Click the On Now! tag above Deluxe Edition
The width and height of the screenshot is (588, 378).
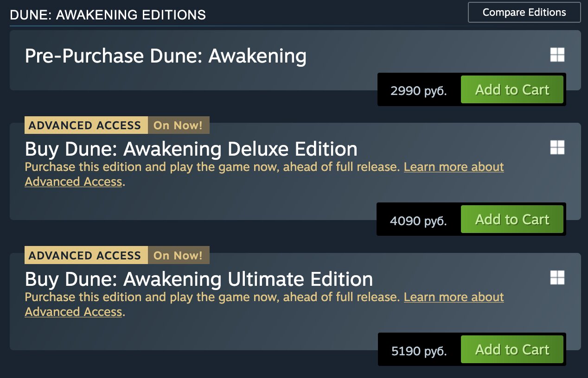pyautogui.click(x=178, y=125)
